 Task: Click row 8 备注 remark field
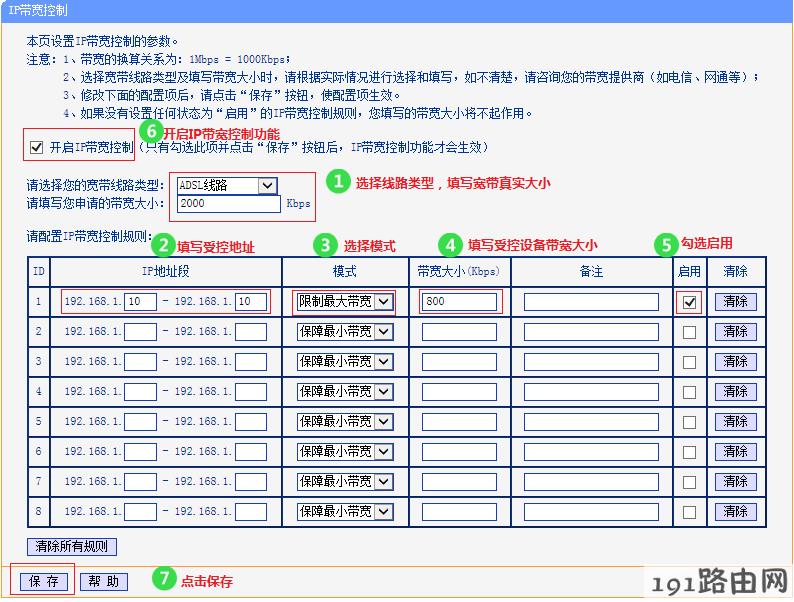click(591, 511)
